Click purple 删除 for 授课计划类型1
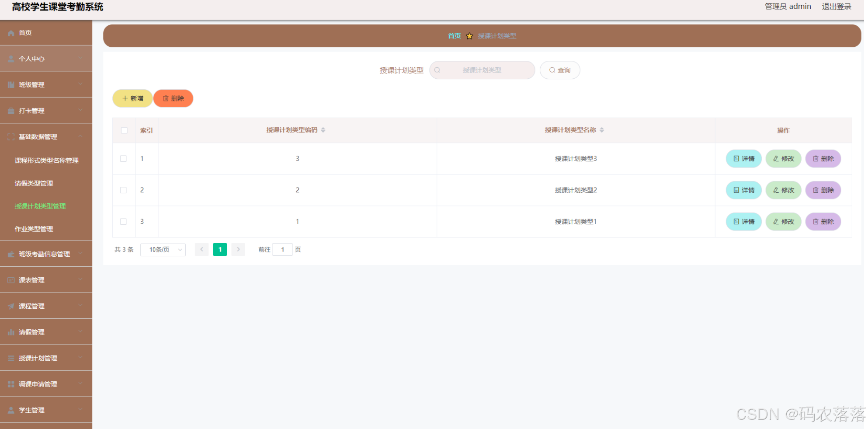Viewport: 868px width, 429px height. [823, 222]
